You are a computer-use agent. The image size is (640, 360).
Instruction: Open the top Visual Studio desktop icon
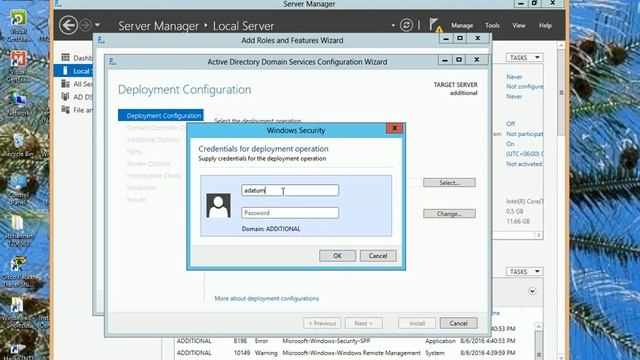(18, 25)
